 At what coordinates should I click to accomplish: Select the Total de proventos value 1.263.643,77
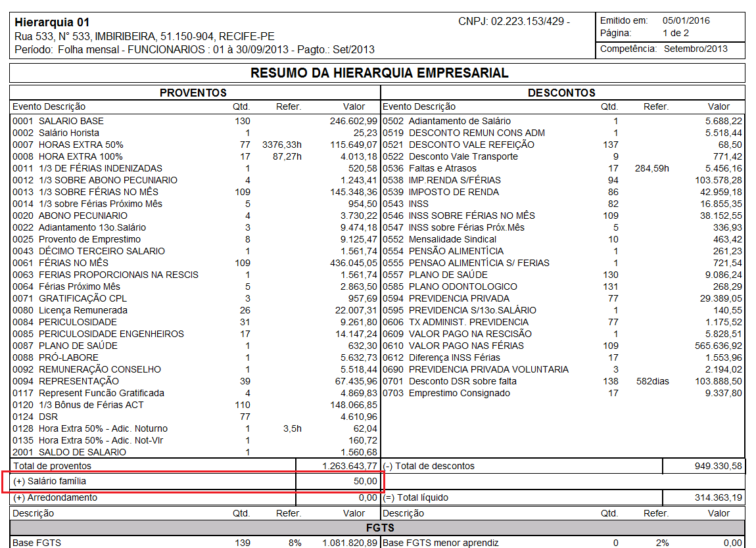(x=350, y=466)
